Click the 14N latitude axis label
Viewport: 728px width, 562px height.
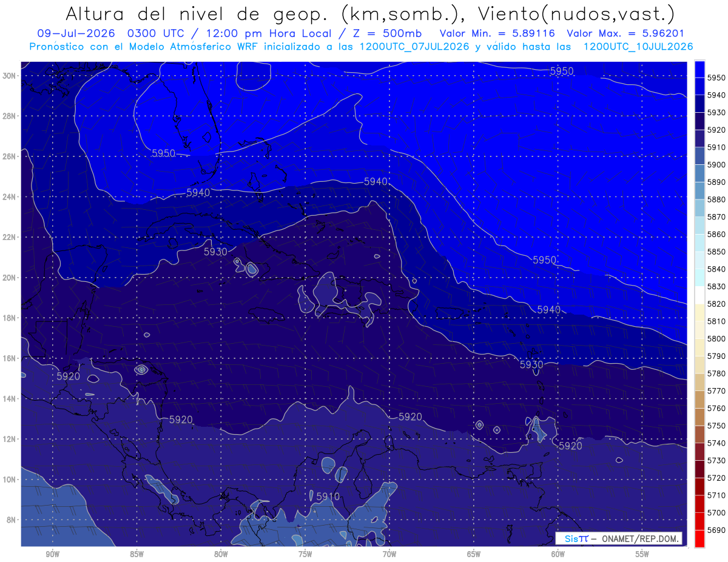[x=8, y=398]
